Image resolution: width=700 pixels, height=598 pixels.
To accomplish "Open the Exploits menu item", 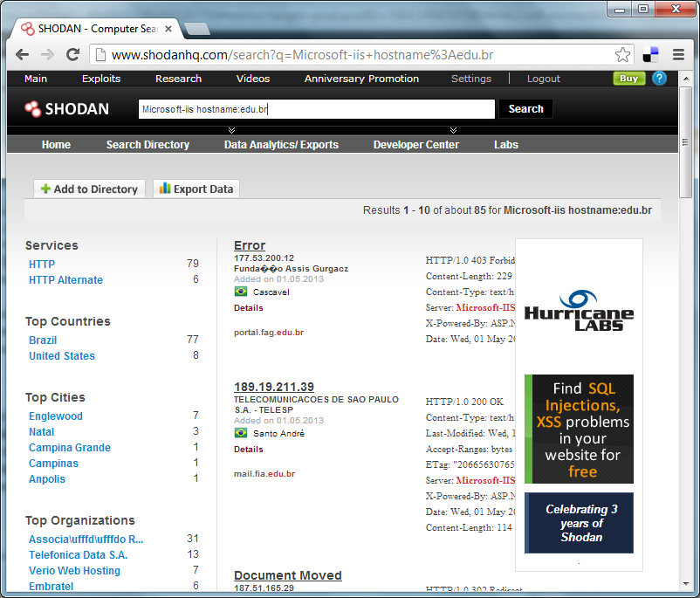I will 101,79.
